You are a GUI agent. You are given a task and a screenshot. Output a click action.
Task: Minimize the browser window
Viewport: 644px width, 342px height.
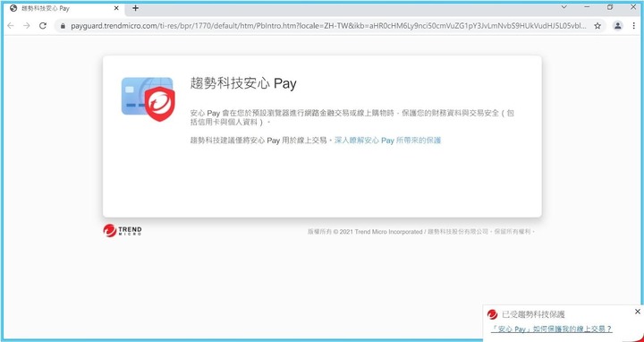(x=587, y=7)
